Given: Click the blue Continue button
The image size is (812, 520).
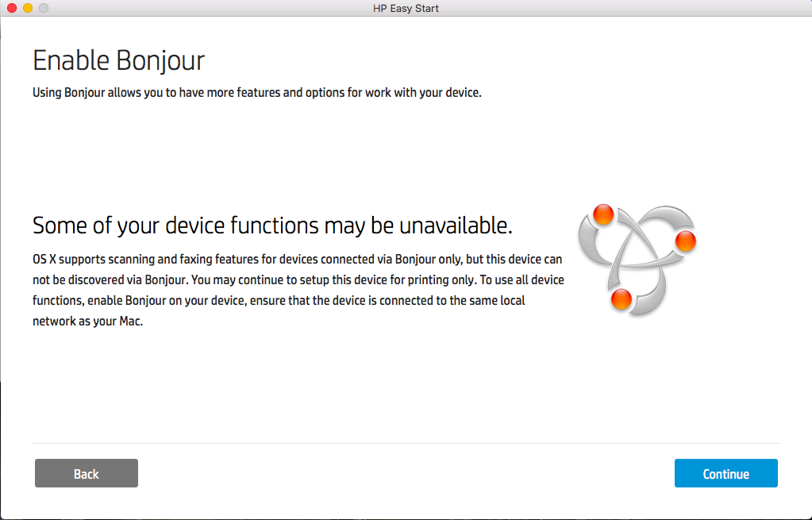Looking at the screenshot, I should [725, 473].
